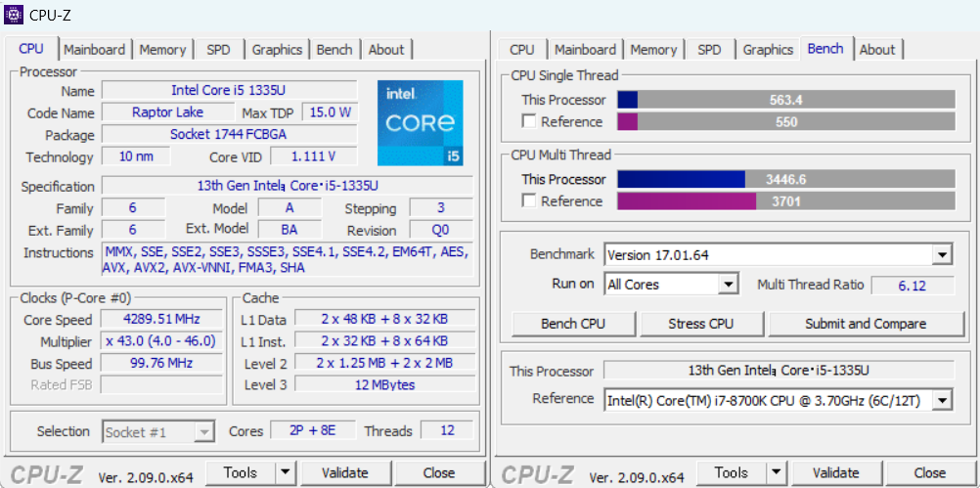Screen dimensions: 980x488
Task: Click Single Thread This Processor bar 563.4
Action: [786, 100]
